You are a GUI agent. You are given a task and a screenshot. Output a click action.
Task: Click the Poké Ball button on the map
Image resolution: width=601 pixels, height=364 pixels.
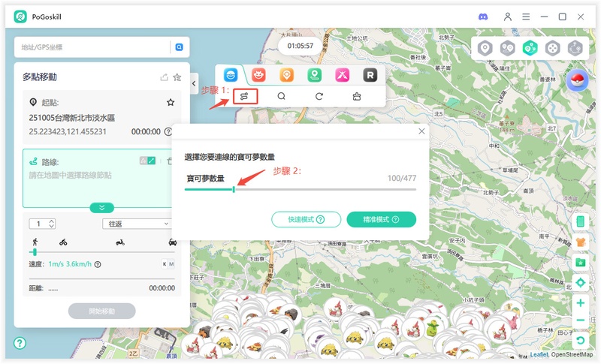pos(577,80)
